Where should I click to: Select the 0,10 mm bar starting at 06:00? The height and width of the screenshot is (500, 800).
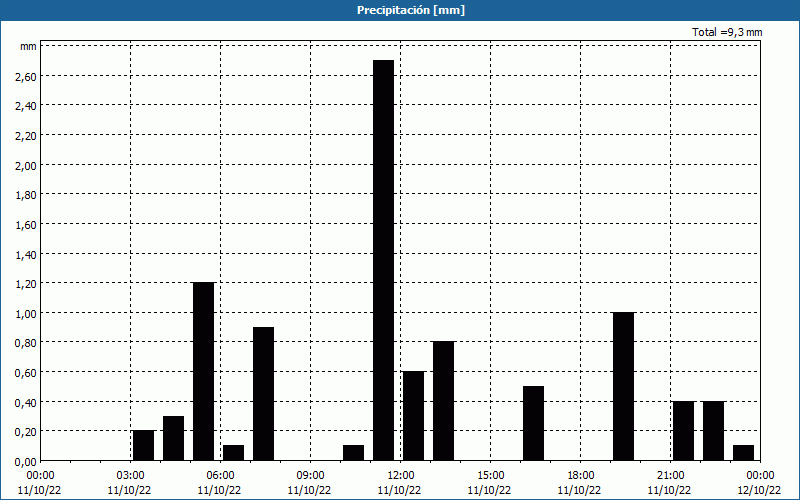tap(234, 453)
